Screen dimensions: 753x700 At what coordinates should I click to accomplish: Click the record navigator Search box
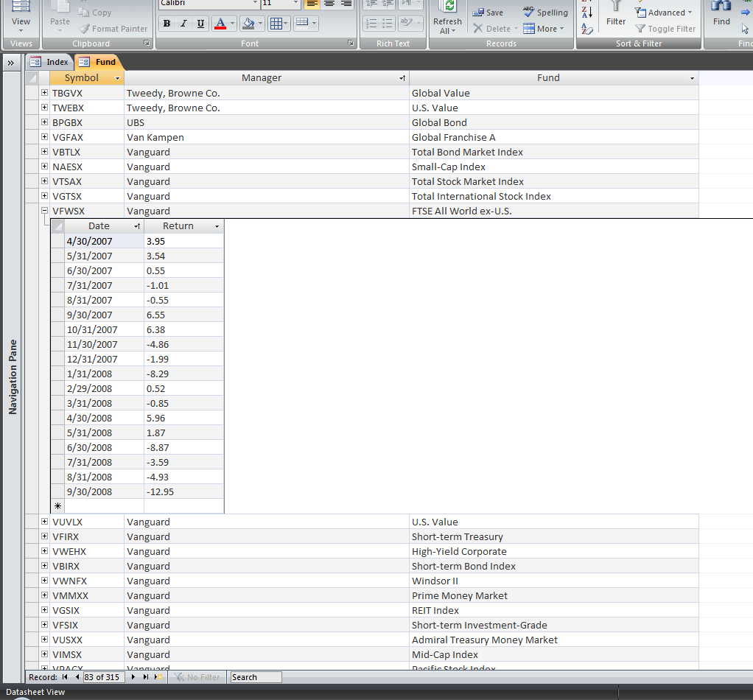coord(256,677)
